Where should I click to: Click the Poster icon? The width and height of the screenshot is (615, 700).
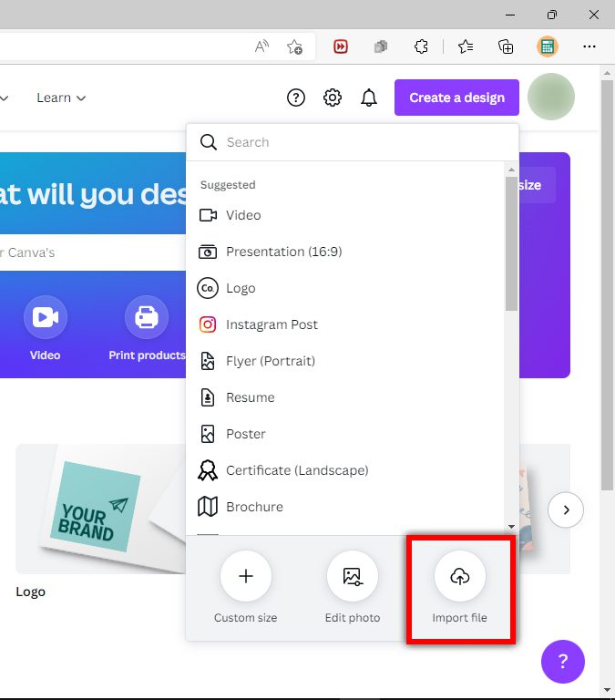[208, 434]
